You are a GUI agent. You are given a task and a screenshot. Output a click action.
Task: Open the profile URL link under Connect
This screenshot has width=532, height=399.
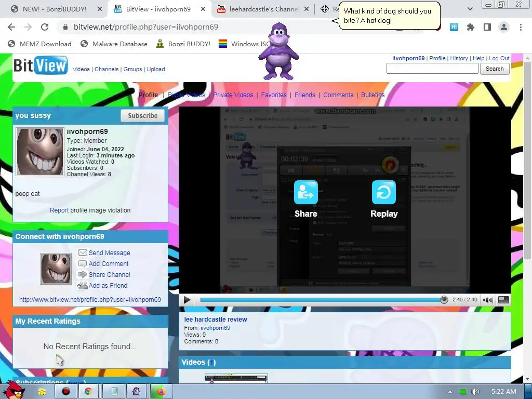[x=90, y=300]
